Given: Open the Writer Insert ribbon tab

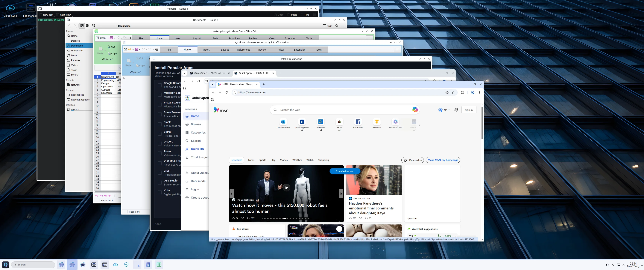Looking at the screenshot, I should [206, 49].
